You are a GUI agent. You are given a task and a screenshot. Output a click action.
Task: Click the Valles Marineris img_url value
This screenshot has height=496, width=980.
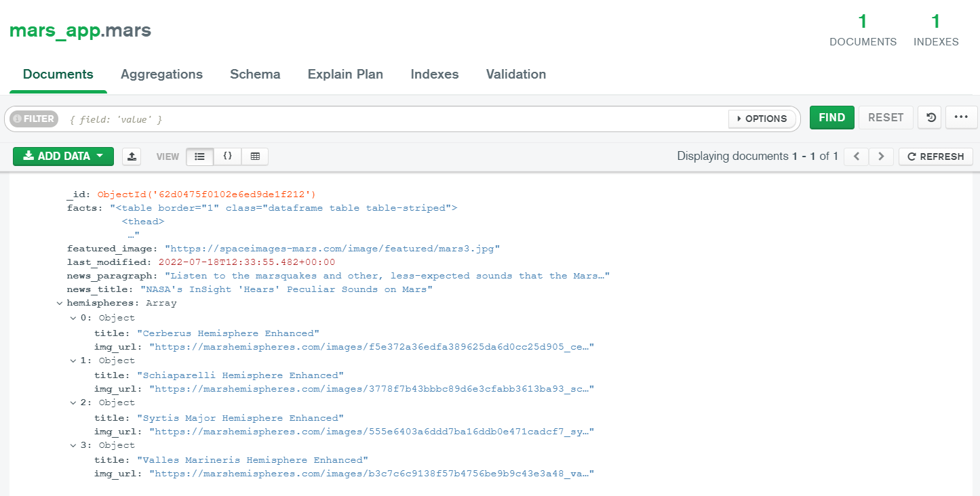click(x=372, y=474)
